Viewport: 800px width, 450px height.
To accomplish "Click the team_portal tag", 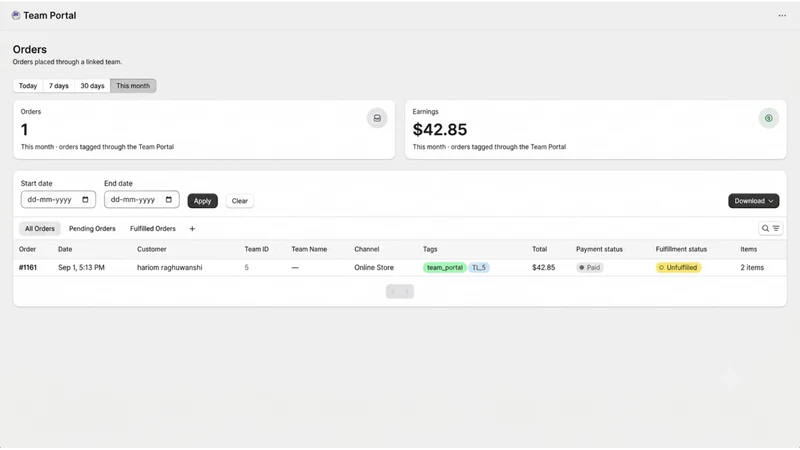I will 445,267.
